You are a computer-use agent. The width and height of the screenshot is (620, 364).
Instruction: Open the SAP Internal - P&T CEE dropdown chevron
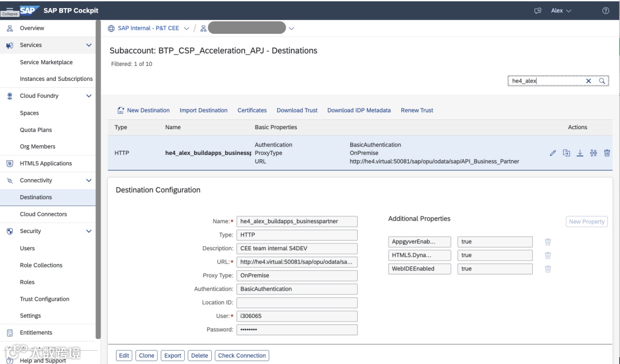point(186,29)
